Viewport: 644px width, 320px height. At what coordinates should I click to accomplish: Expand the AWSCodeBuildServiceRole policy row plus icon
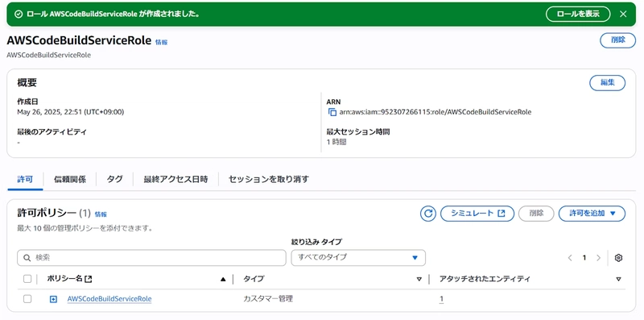pos(53,299)
